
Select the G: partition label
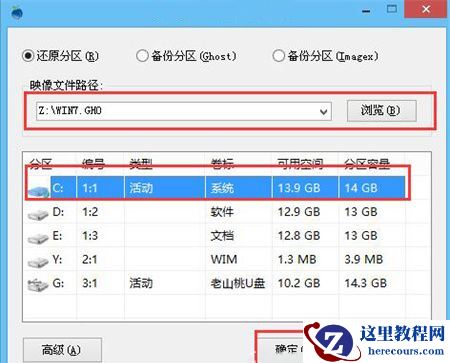[x=58, y=283]
